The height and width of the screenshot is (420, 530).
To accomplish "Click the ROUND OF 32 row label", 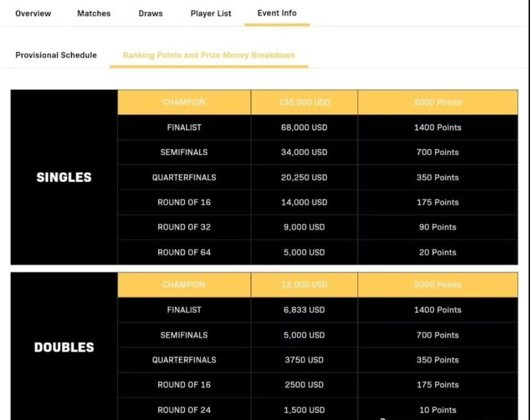I will pos(184,227).
